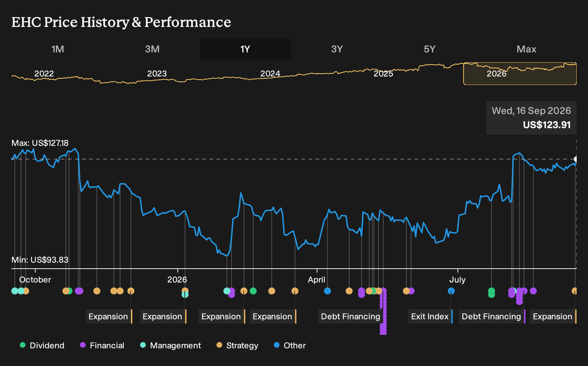The image size is (588, 366).
Task: Toggle Management events in the legend
Action: (x=171, y=345)
